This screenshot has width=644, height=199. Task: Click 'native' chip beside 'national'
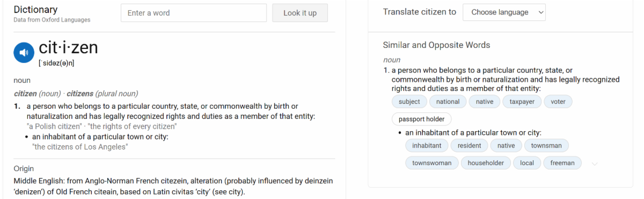click(485, 102)
